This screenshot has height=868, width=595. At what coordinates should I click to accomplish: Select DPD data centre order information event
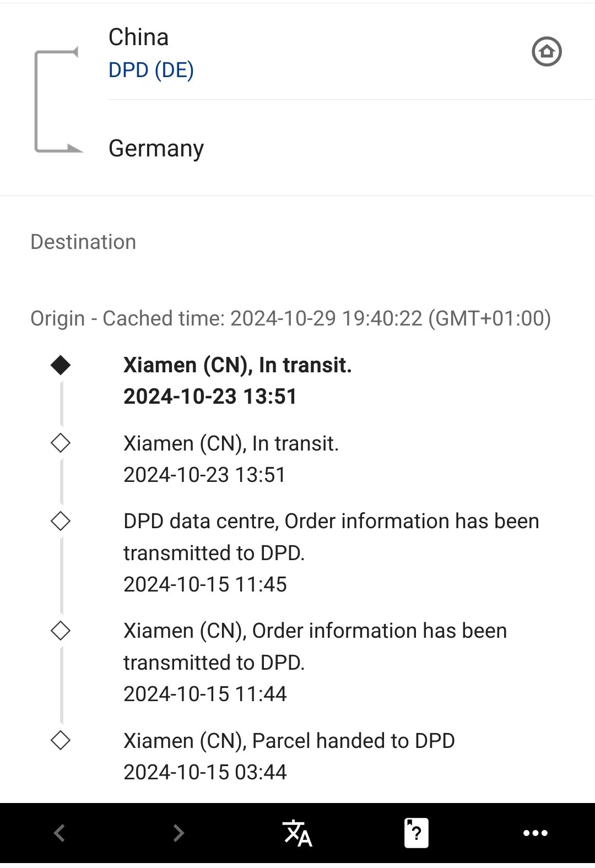[331, 552]
